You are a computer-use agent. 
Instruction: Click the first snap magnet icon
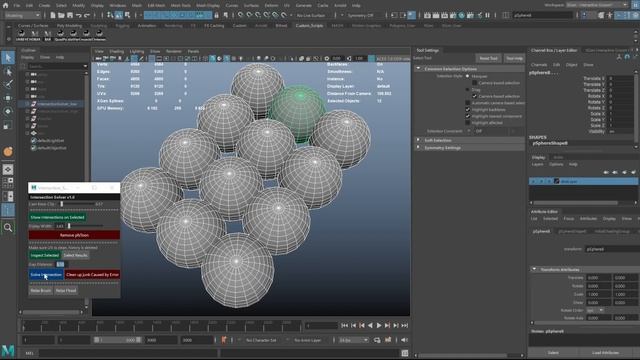(x=240, y=15)
